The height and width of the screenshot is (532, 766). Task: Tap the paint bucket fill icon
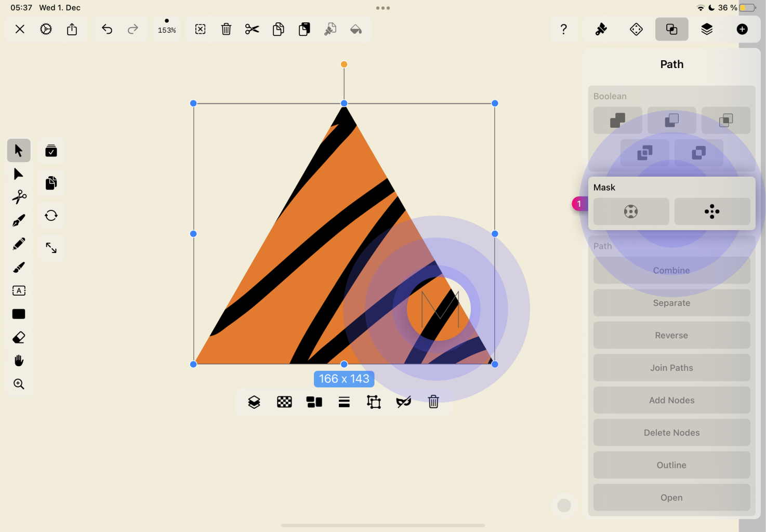click(356, 30)
